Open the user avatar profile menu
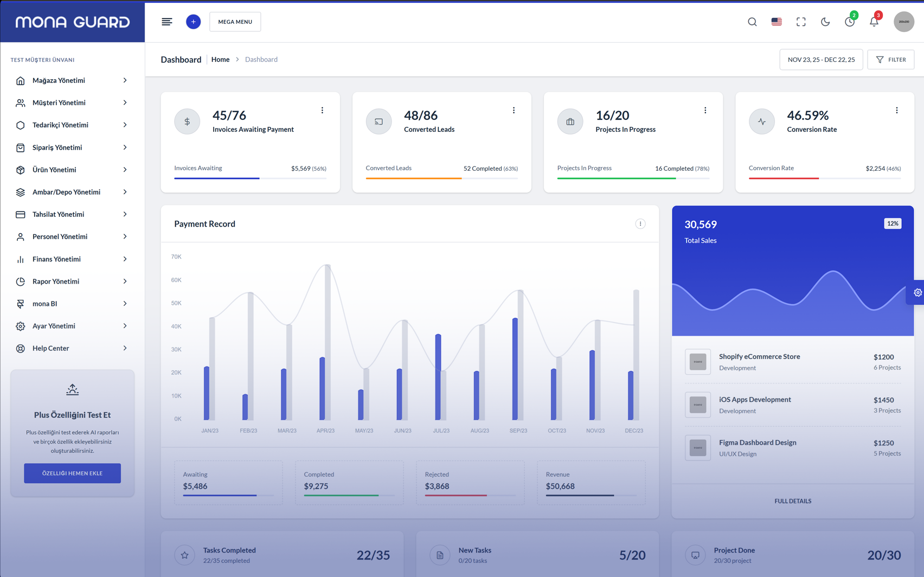 pos(903,22)
